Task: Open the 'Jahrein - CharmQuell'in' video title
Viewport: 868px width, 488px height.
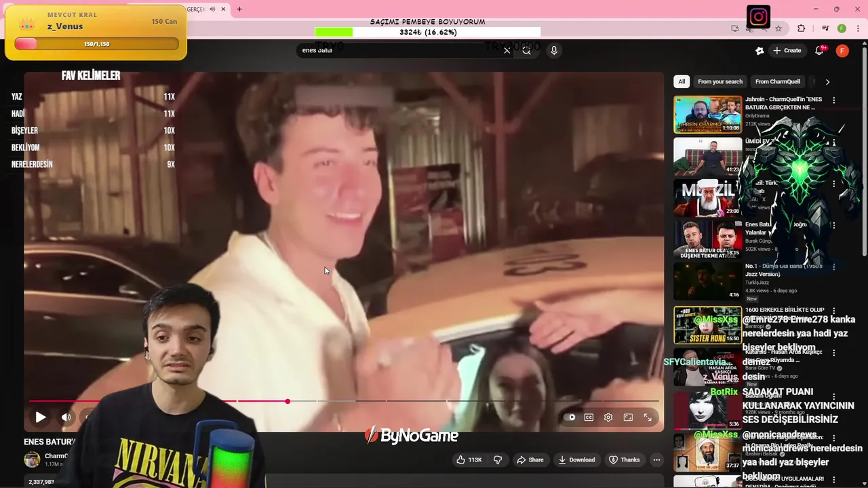Action: [x=783, y=103]
